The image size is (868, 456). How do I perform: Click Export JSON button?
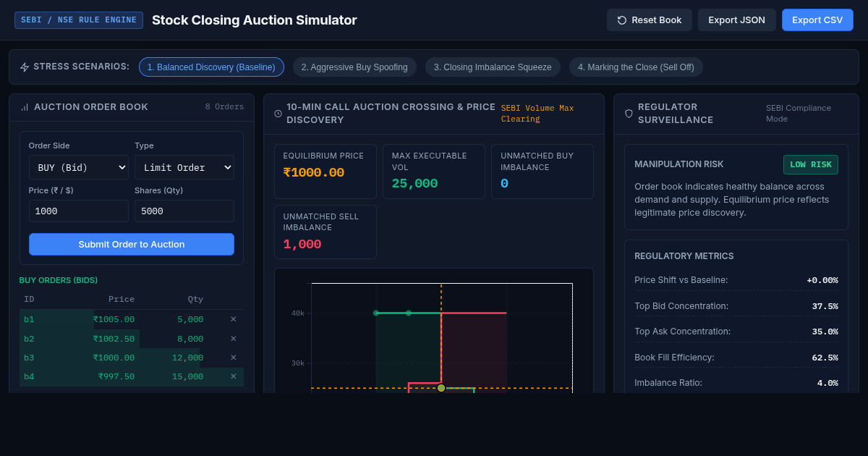click(736, 20)
